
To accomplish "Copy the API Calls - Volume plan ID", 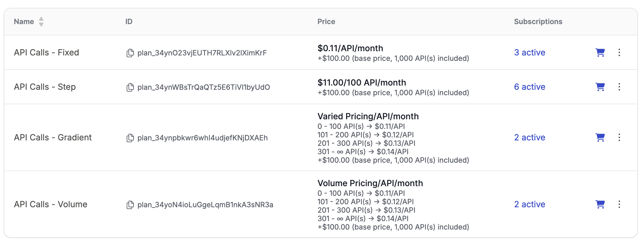I will pos(130,205).
